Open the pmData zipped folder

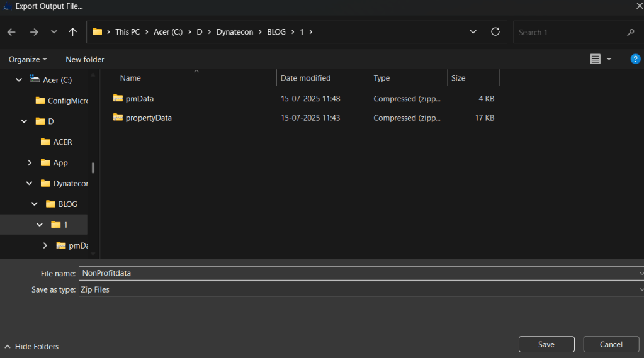click(x=139, y=99)
